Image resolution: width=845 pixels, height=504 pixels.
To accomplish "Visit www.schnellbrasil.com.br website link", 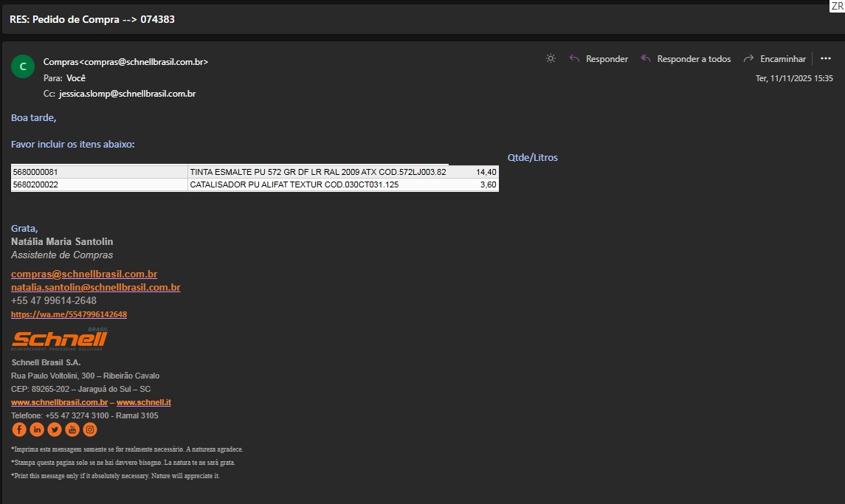I will pyautogui.click(x=59, y=402).
